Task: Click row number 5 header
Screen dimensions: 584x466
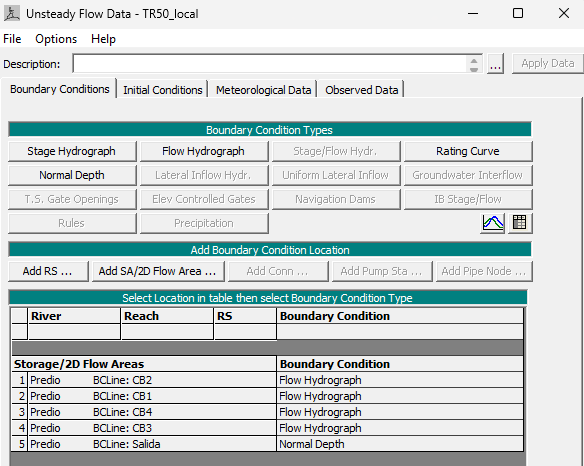Action: pos(20,444)
